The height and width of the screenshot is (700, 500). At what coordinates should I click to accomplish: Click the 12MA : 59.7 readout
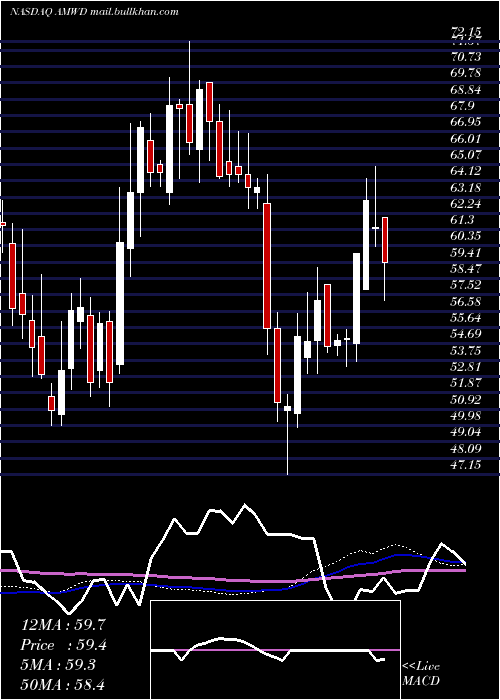(63, 625)
